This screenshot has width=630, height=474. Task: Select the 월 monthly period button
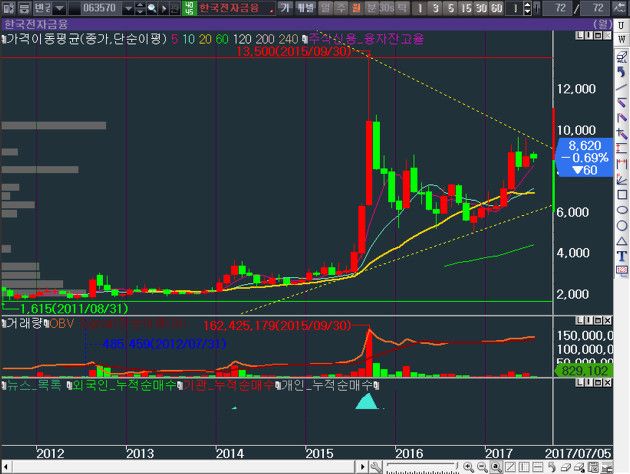(356, 8)
